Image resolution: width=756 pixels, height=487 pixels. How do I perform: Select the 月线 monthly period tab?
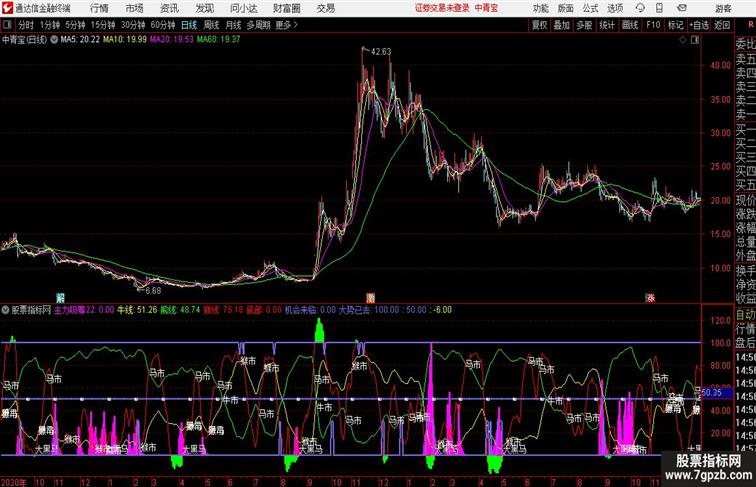pyautogui.click(x=233, y=25)
